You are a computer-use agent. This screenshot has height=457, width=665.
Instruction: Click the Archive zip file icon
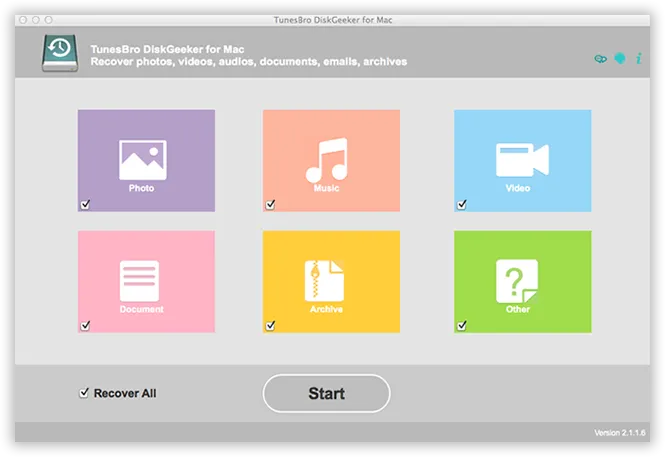(326, 280)
